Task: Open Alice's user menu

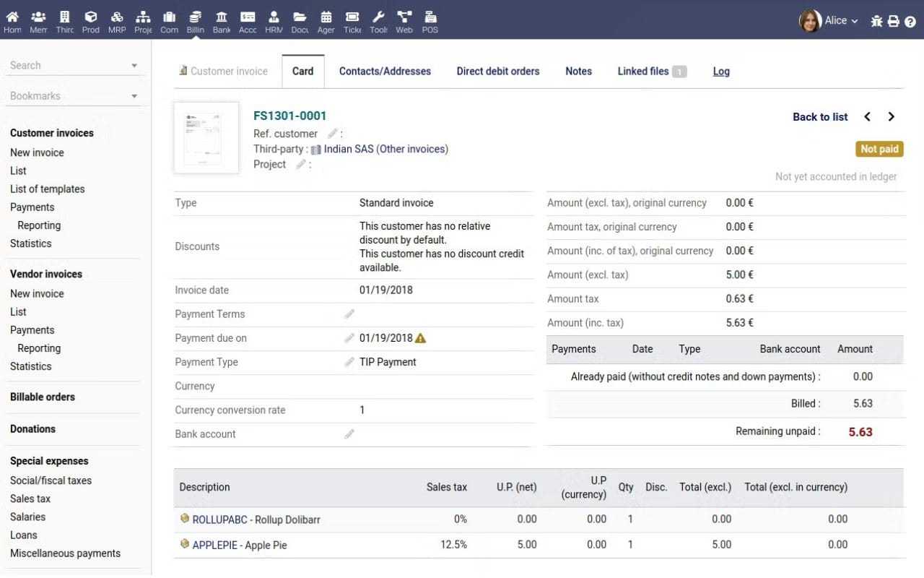Action: tap(837, 21)
